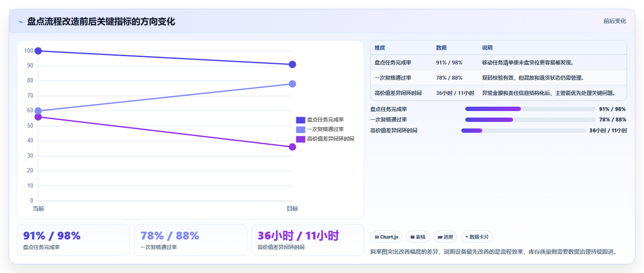Select the 表格 chip
644x273 pixels.
[418, 237]
